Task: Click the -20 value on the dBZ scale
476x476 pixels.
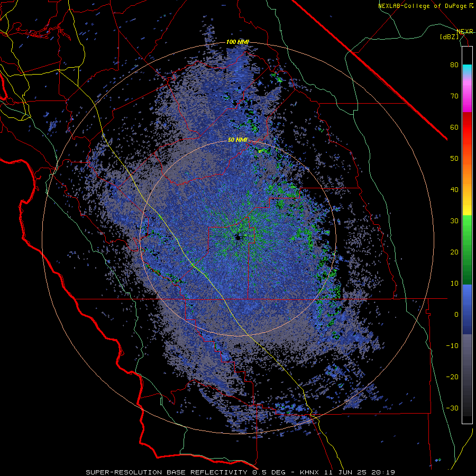Action: pyautogui.click(x=452, y=377)
